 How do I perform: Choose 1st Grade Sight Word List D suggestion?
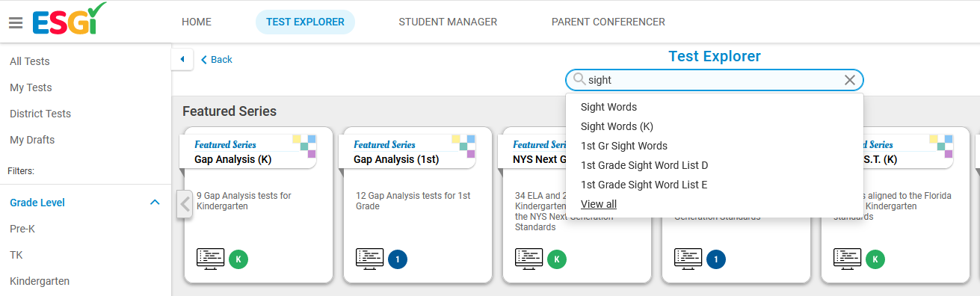point(644,165)
